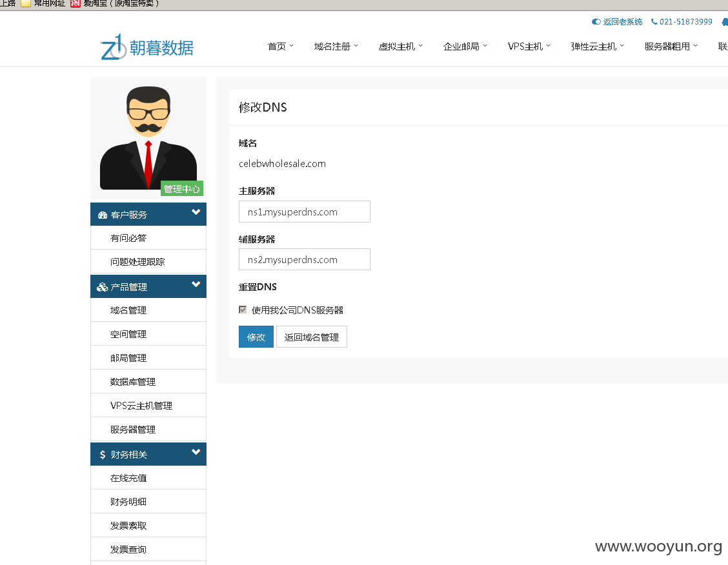Select 问题处理跟踪 in sidebar
728x565 pixels.
(x=148, y=262)
